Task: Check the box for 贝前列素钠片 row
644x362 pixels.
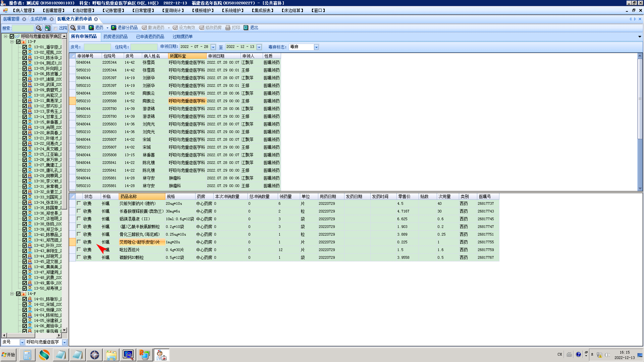Action: click(79, 203)
